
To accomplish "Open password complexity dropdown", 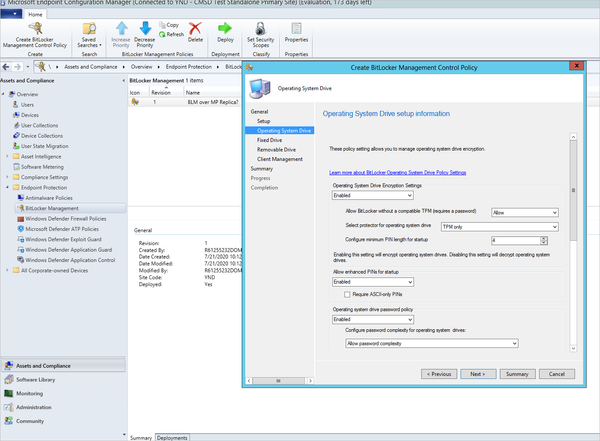I will (432, 343).
